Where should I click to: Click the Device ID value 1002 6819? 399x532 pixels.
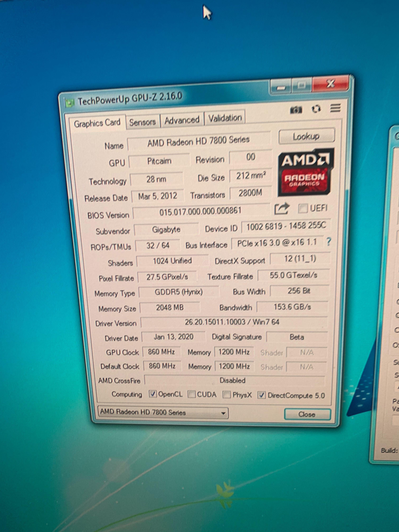[x=286, y=226]
